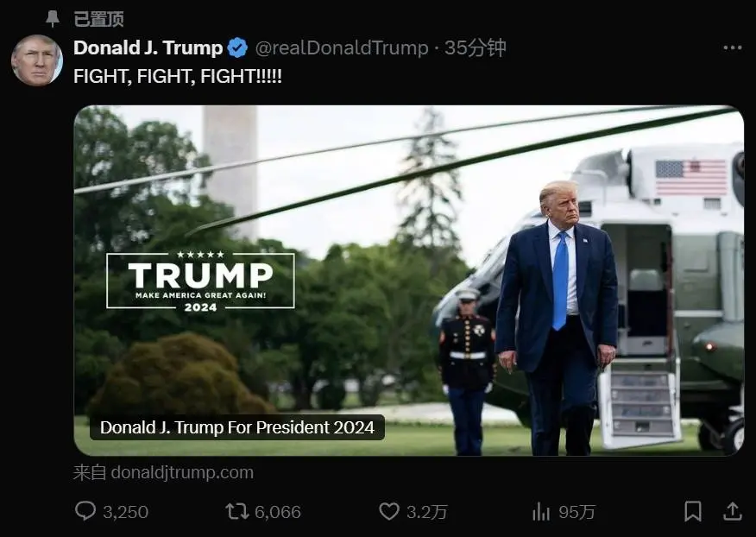The image size is (756, 537).
Task: Click the retweet icon
Action: pos(236,511)
